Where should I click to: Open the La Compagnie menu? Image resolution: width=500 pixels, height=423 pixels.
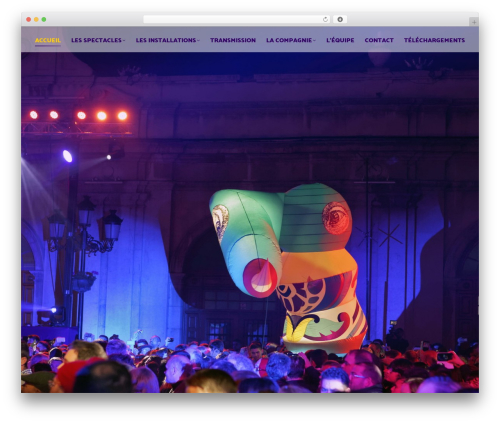(289, 40)
